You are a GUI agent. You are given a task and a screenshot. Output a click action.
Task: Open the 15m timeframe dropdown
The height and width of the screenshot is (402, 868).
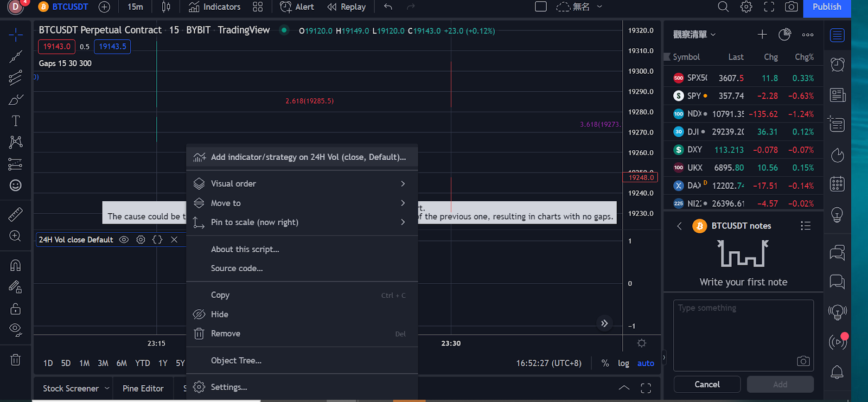[x=135, y=7]
